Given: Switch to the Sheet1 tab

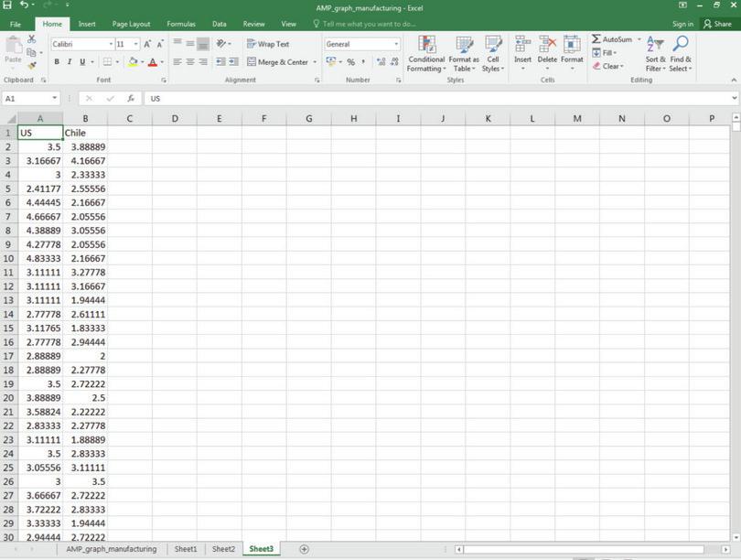Looking at the screenshot, I should [185, 548].
